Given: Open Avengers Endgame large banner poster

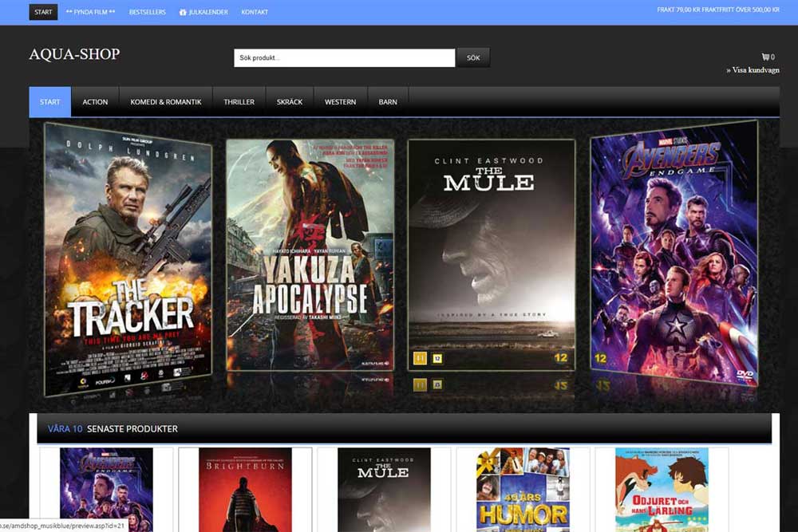Looking at the screenshot, I should (674, 253).
